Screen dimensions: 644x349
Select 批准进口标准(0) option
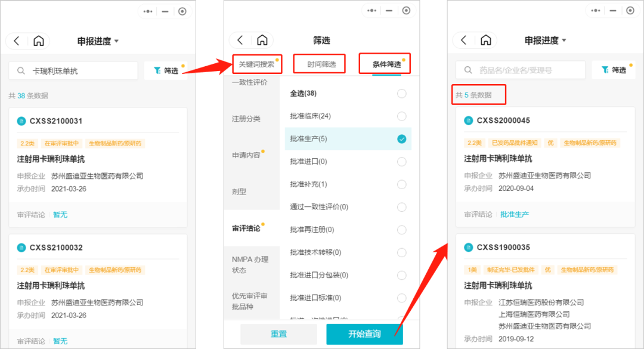(402, 298)
